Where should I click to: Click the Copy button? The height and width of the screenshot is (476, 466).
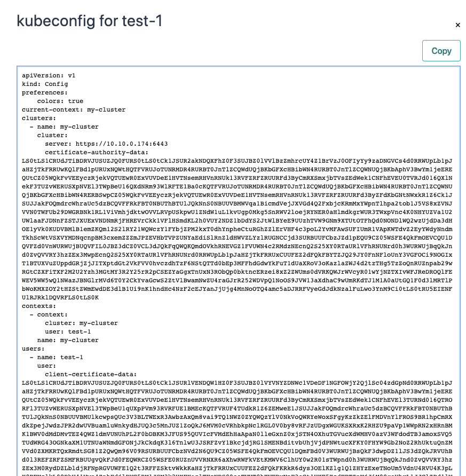[x=441, y=51]
